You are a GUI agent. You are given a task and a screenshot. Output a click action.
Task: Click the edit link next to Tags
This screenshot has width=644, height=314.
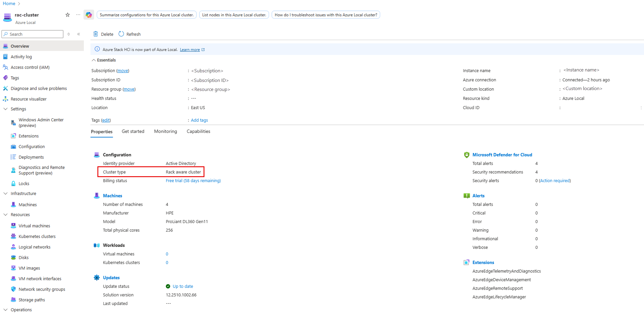[x=106, y=120]
